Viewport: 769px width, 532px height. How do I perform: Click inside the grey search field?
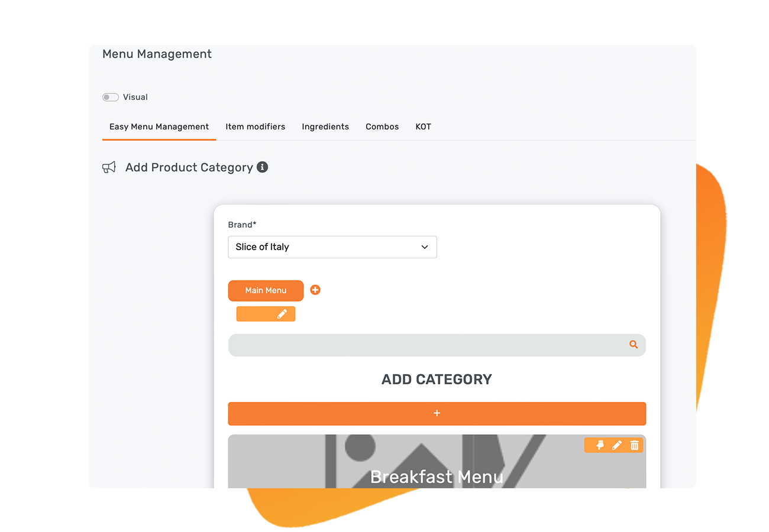(x=426, y=345)
